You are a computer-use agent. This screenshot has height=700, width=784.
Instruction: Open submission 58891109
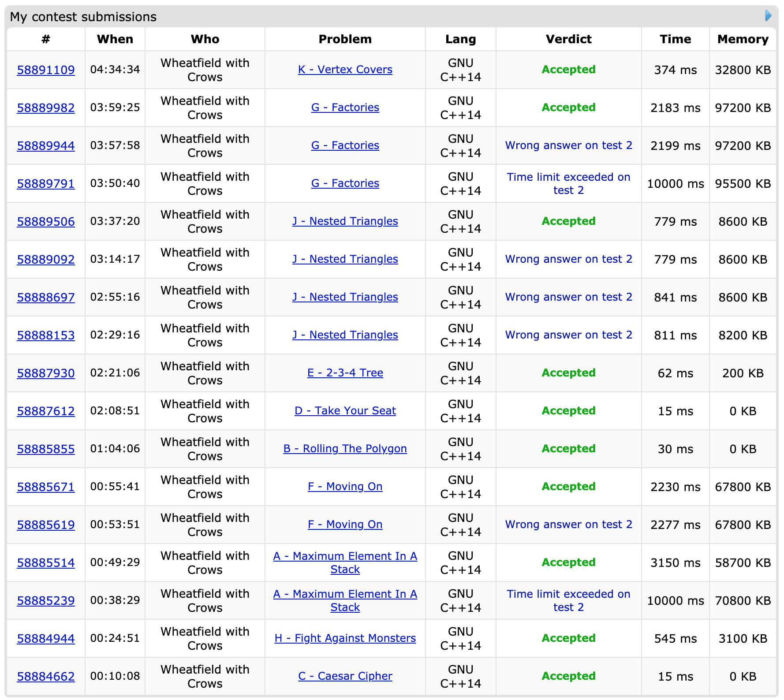tap(46, 70)
